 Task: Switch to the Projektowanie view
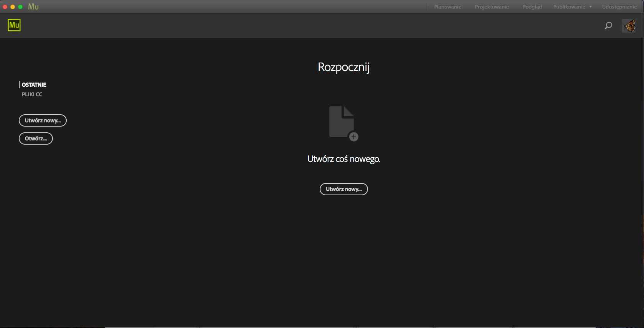[492, 7]
